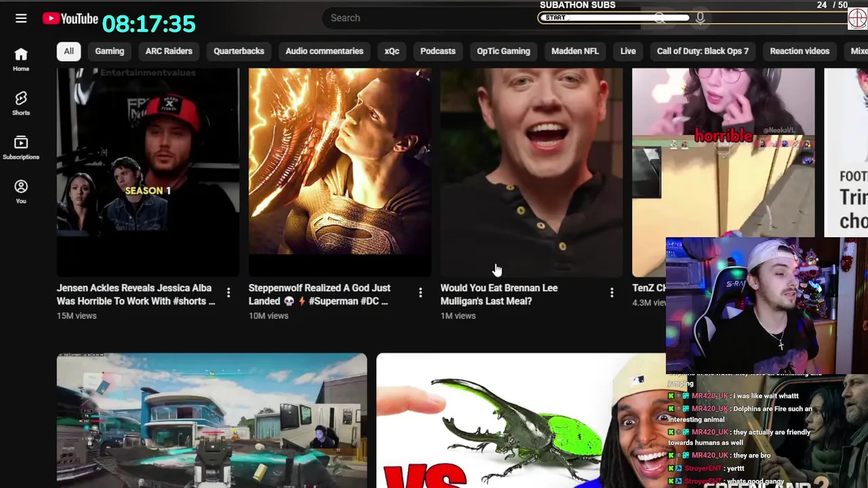
Task: Open options menu for Steppenwolf short
Action: [x=420, y=293]
